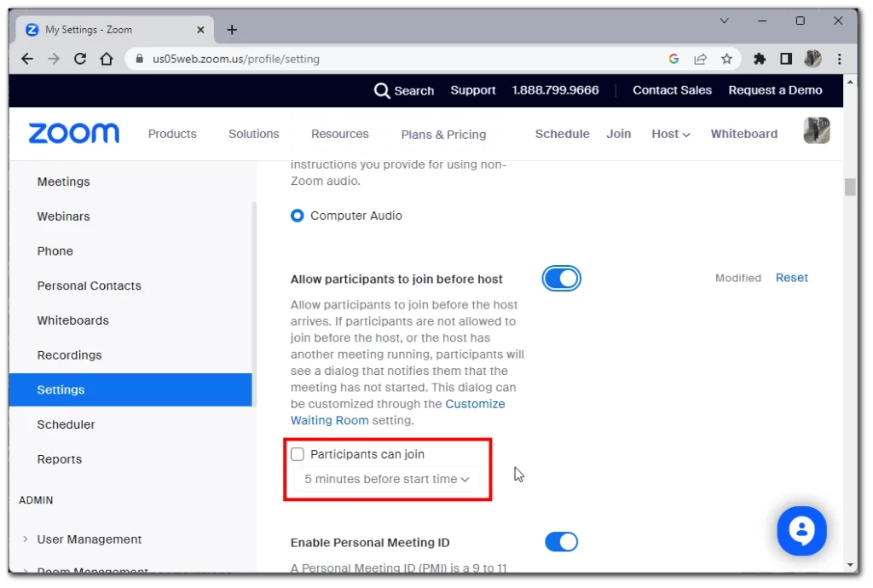Click the padlock site info icon
The image size is (873, 588).
tap(140, 59)
